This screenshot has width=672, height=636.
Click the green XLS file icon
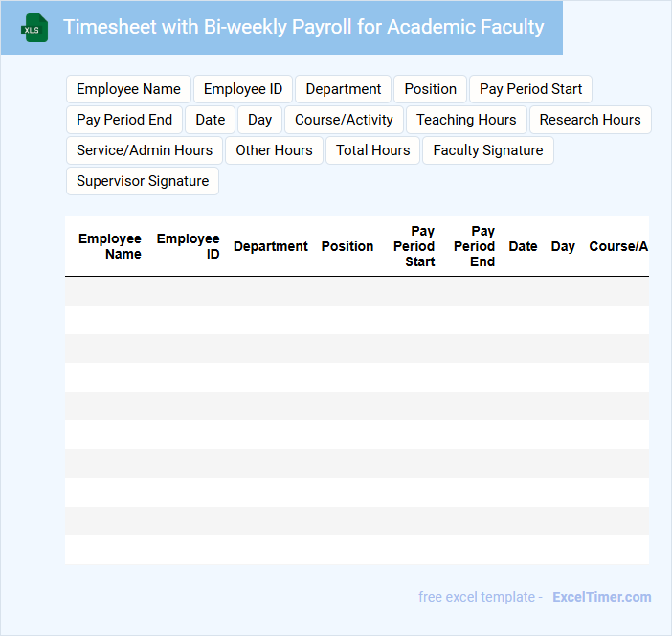point(35,28)
